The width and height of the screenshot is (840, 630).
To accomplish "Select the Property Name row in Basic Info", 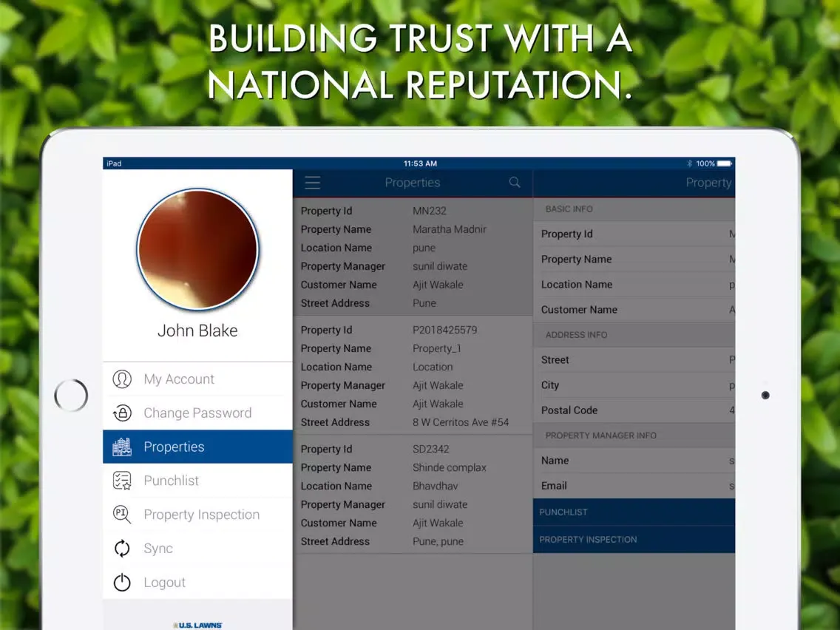I will (634, 260).
